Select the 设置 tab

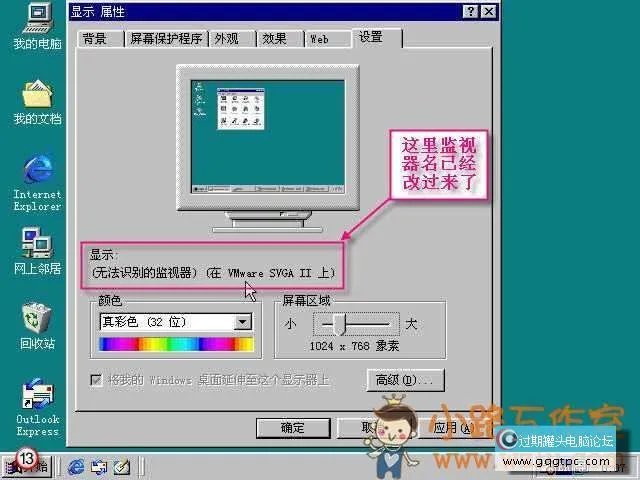(x=377, y=38)
